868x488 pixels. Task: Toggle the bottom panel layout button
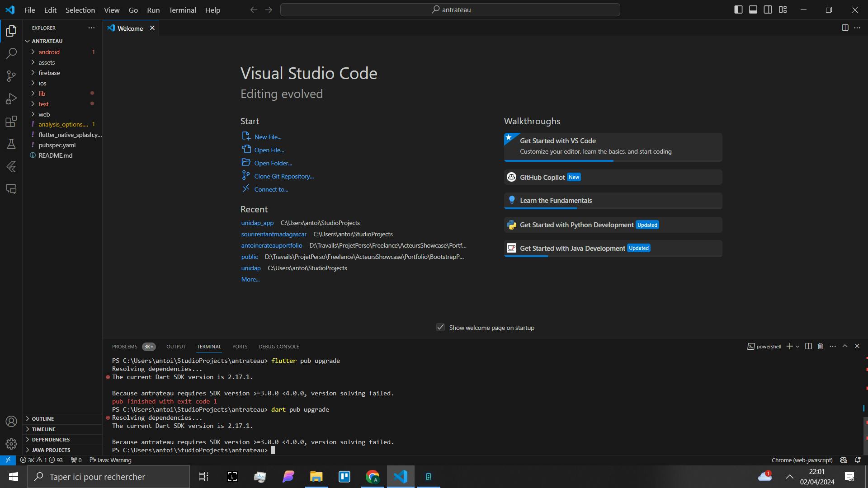click(x=753, y=9)
